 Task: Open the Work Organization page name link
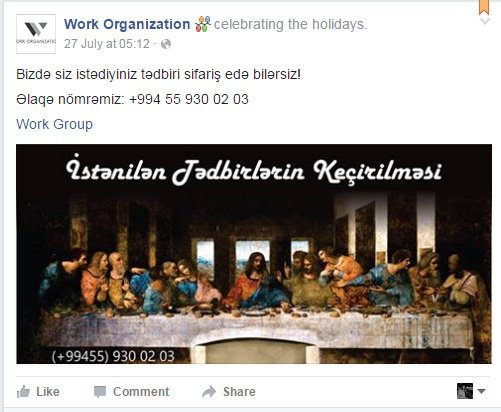coord(127,24)
